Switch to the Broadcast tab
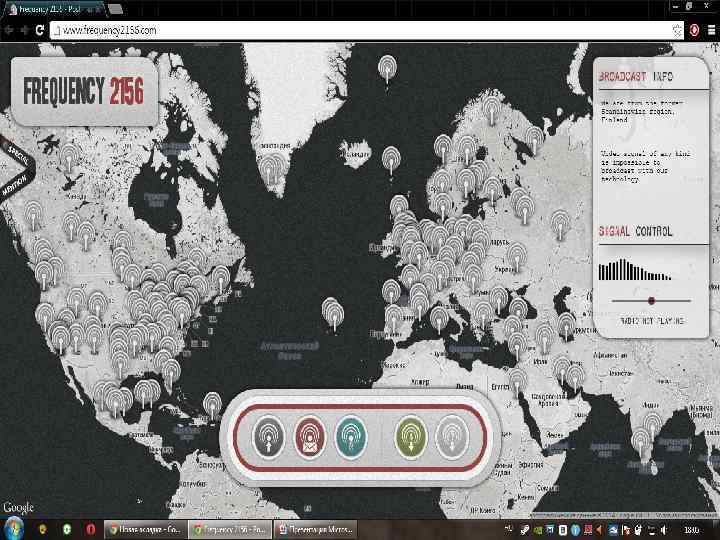This screenshot has width=720, height=540. click(622, 77)
